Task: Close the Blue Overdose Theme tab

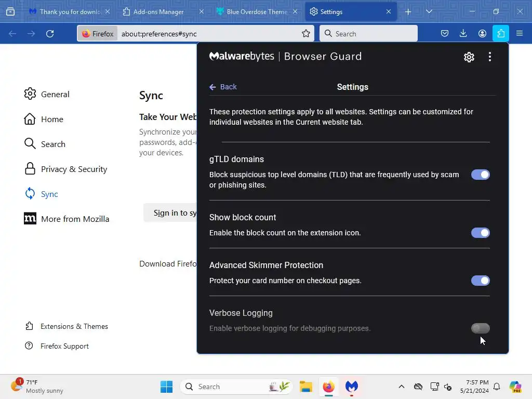Action: tap(295, 11)
